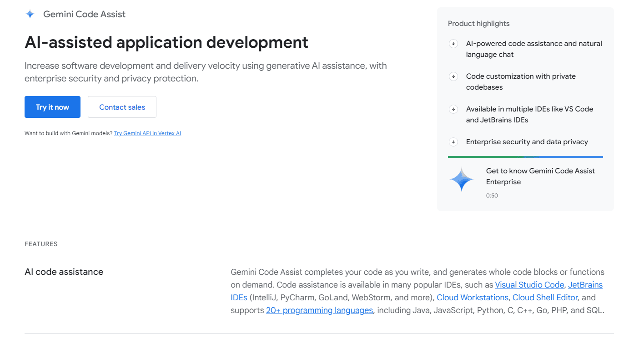Open the Visual Studio Code link

pos(529,285)
